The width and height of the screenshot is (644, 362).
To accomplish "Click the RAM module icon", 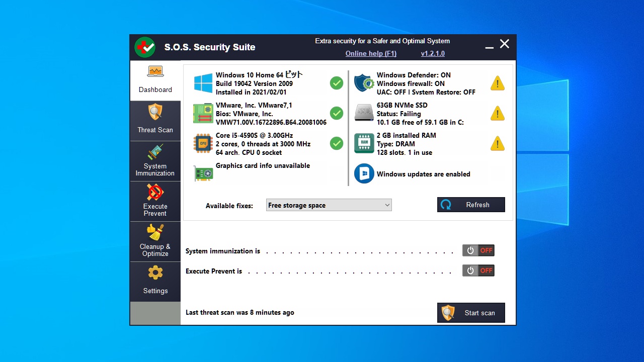I will (x=364, y=143).
